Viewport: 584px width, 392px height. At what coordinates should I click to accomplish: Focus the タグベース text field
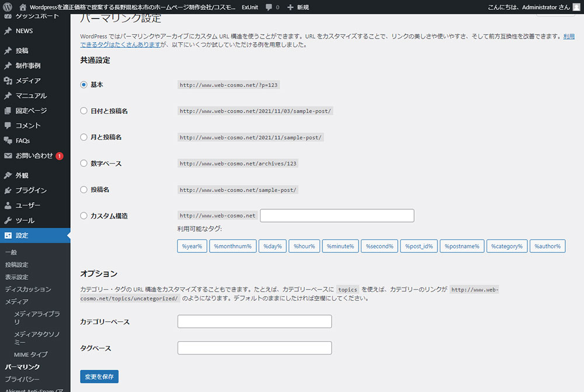tap(254, 348)
